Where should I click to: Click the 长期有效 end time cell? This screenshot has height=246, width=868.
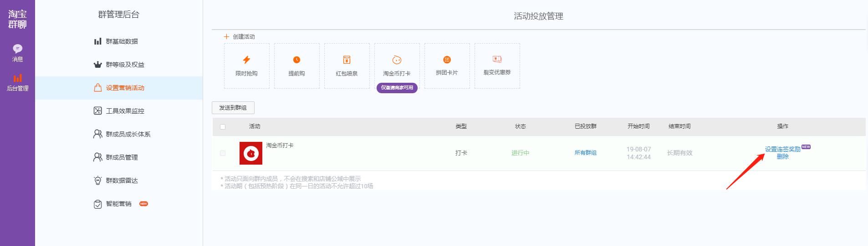[679, 153]
